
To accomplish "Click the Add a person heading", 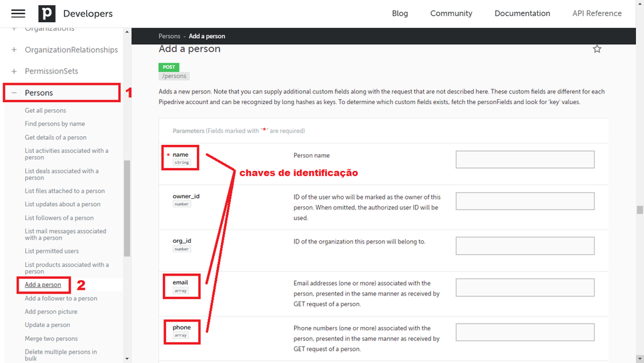I will pos(190,49).
